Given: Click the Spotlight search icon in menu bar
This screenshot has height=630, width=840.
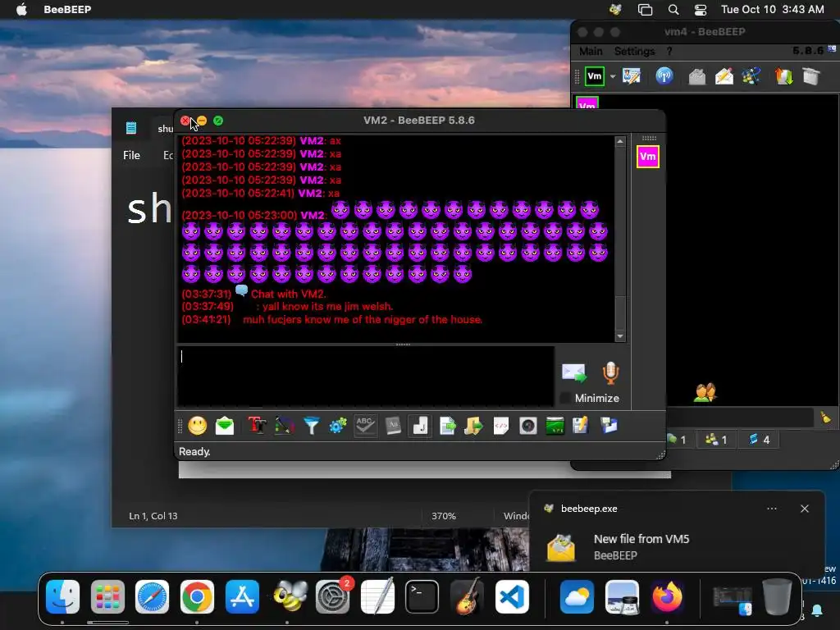Looking at the screenshot, I should pos(673,10).
